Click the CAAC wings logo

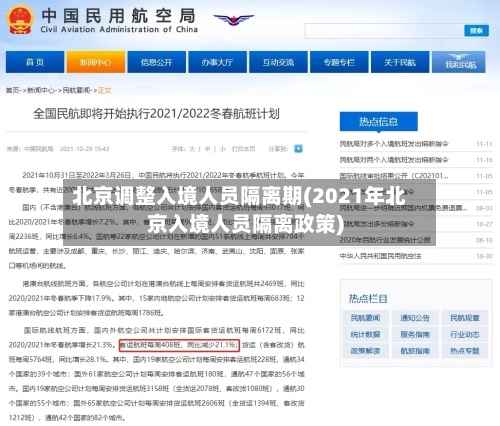[x=234, y=19]
